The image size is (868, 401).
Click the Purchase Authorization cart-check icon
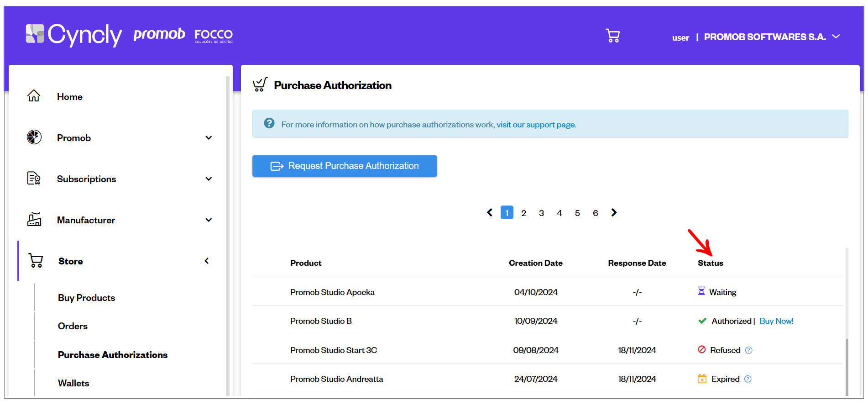tap(260, 84)
